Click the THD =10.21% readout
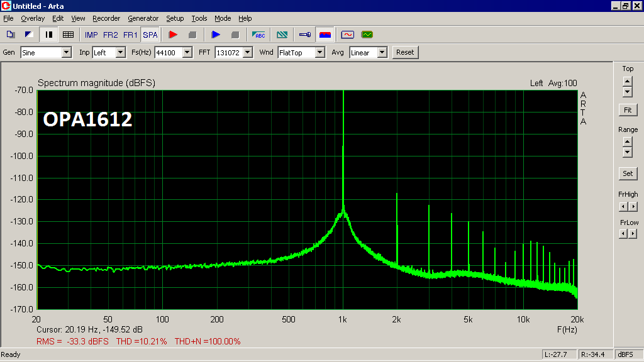 142,341
